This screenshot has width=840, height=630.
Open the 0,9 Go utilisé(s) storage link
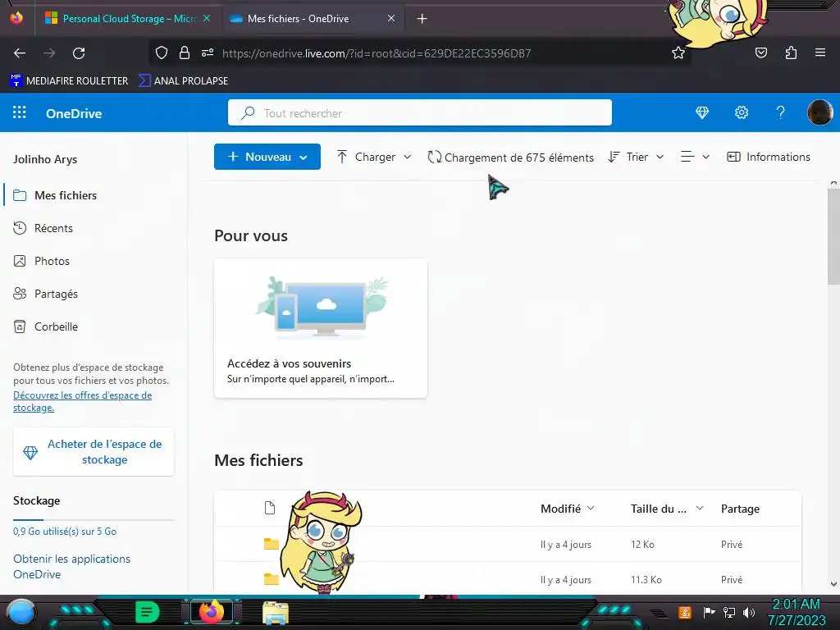(x=65, y=532)
